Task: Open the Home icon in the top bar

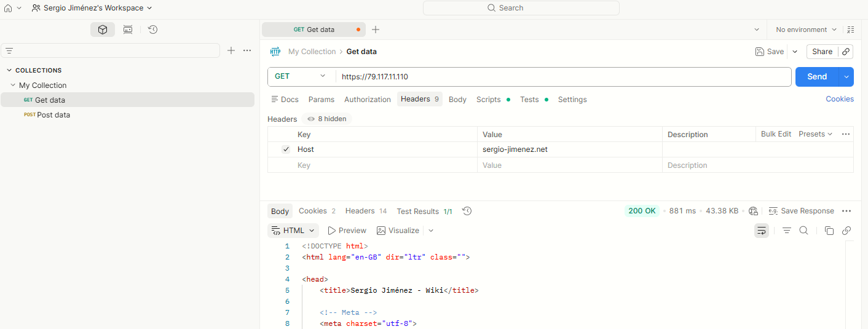Action: 8,8
